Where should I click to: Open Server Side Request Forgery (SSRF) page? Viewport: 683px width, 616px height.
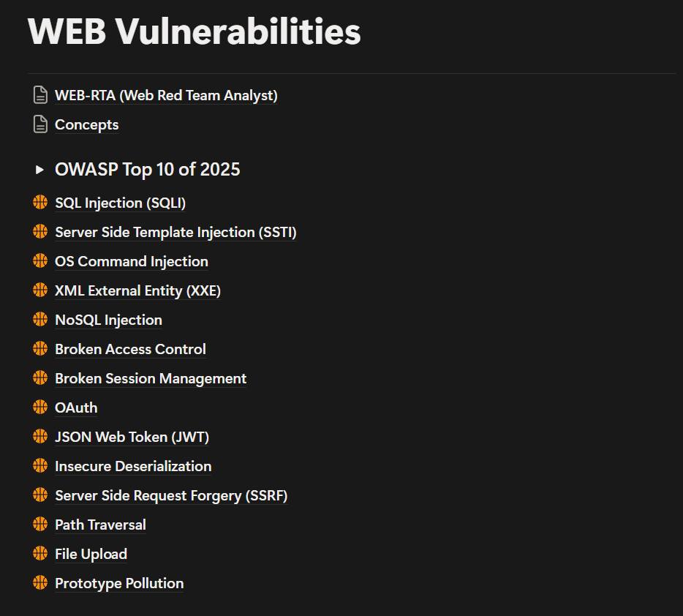tap(171, 496)
